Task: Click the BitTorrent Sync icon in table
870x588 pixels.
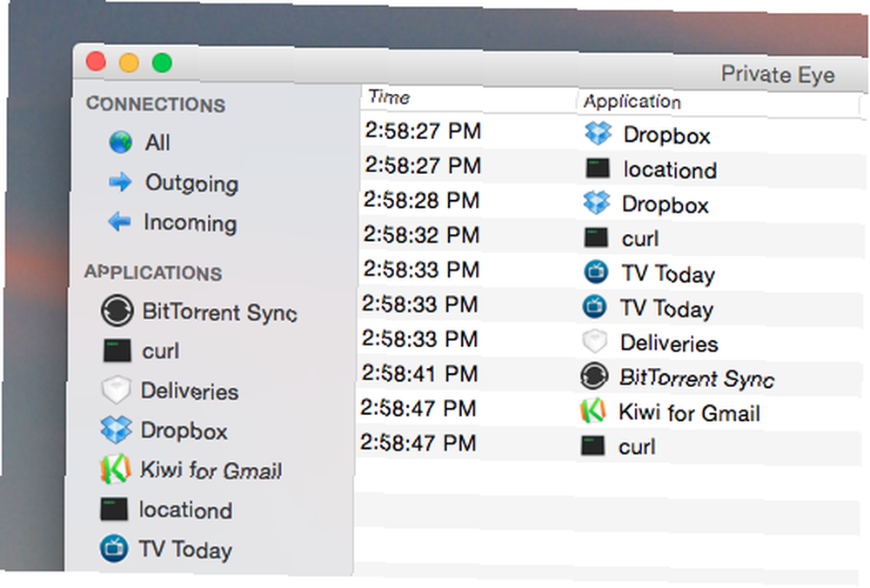Action: [593, 376]
